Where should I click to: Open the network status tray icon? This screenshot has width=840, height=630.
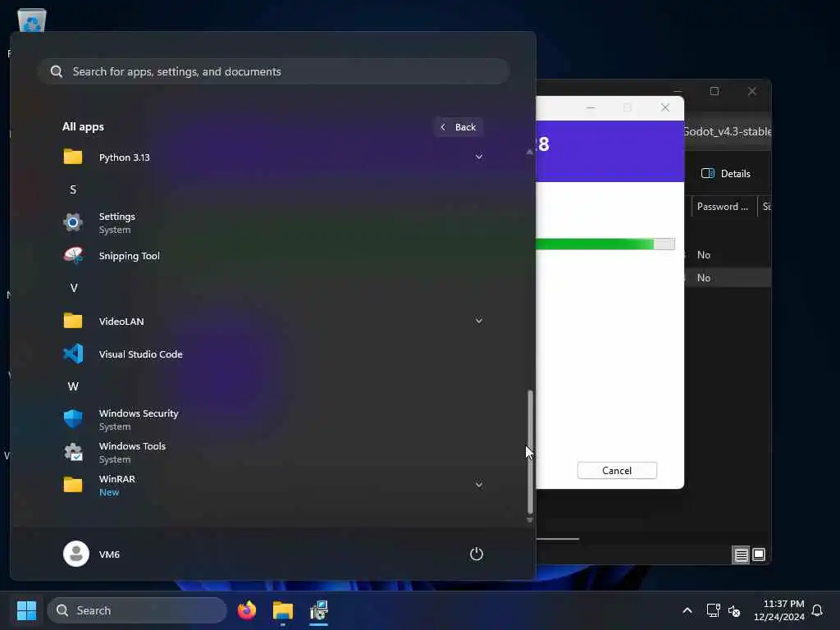[x=713, y=610]
